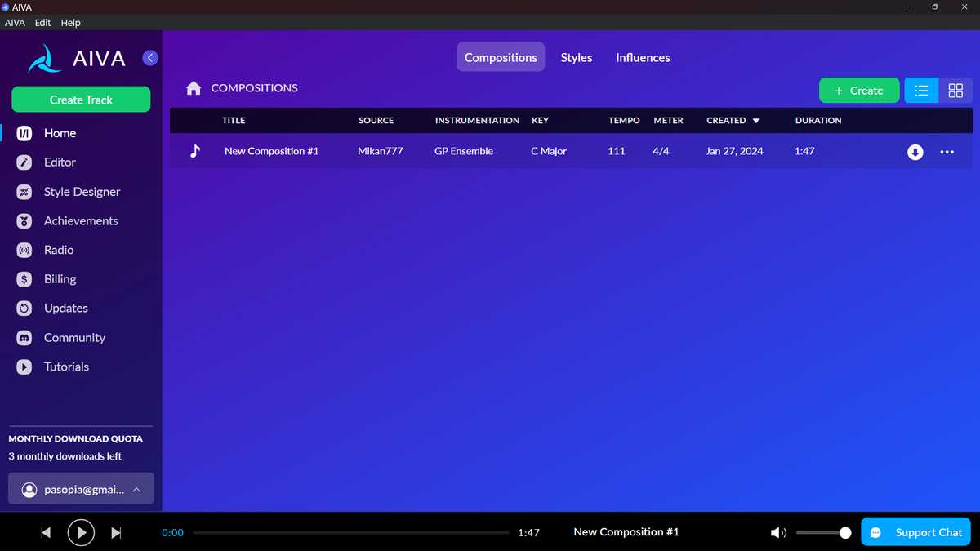Screen dimensions: 980x551
Task: Select the Compositions tab
Action: pos(501,57)
